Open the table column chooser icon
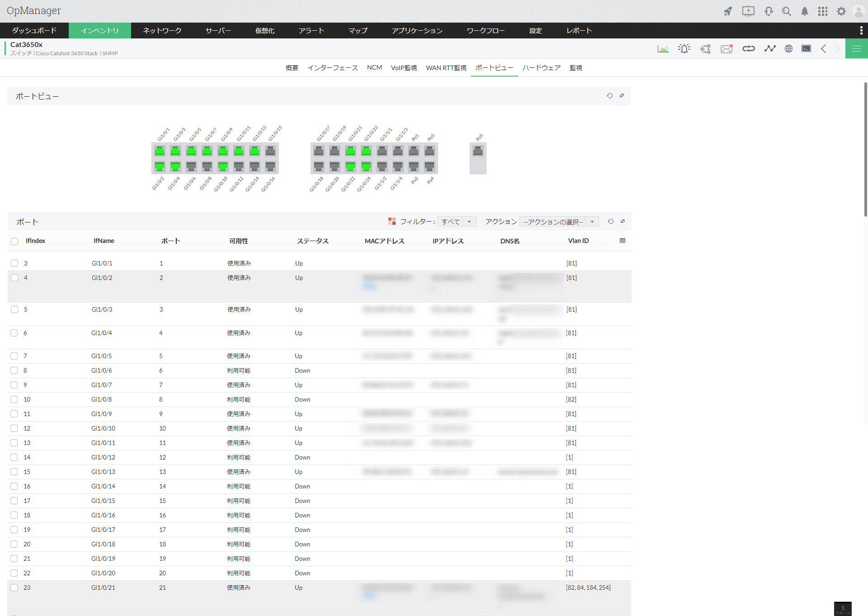The height and width of the screenshot is (616, 868). coord(623,241)
